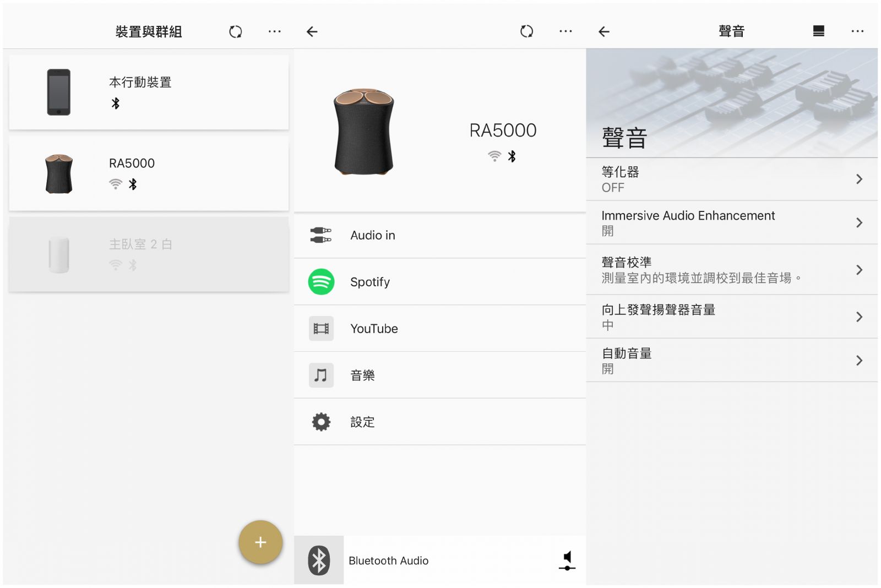Refresh the RA5000 device screen
Image resolution: width=881 pixels, height=588 pixels.
click(527, 32)
